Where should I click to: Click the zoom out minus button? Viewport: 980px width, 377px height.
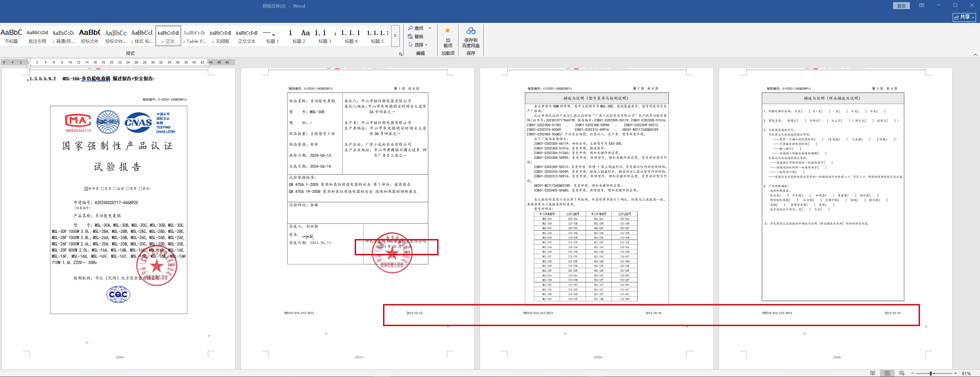tap(913, 374)
